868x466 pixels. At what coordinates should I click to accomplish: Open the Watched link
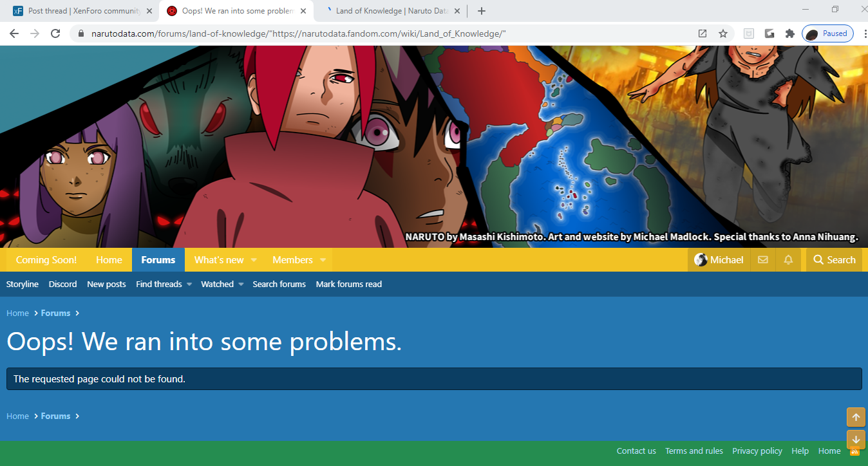click(218, 284)
